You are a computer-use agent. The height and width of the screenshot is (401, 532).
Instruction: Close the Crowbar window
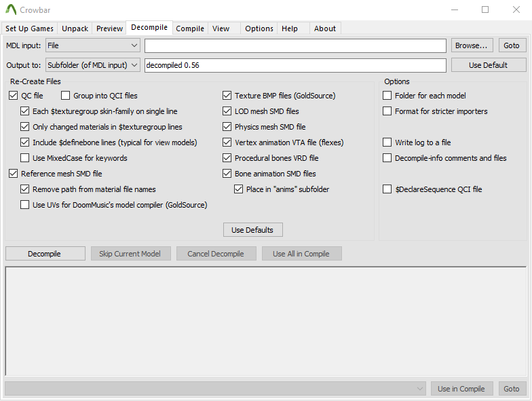point(516,9)
